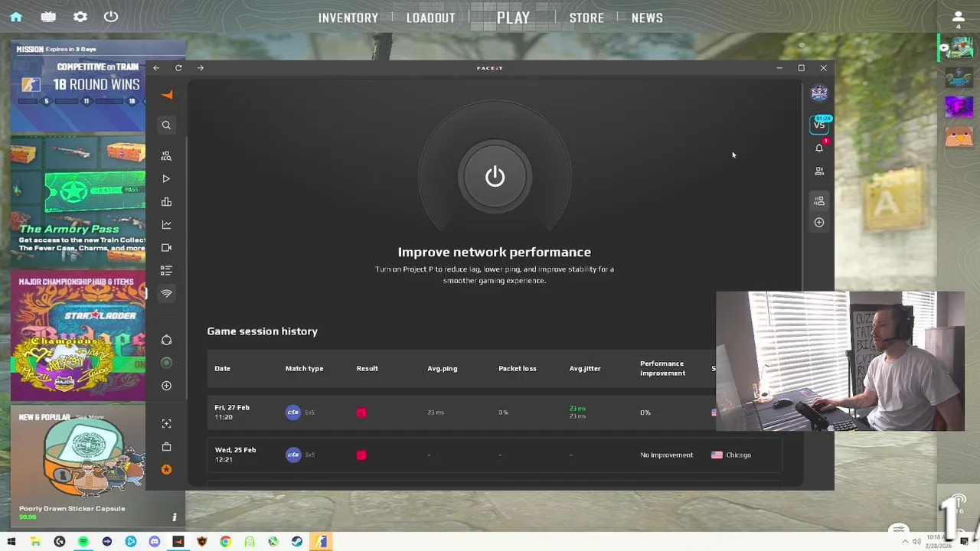This screenshot has width=980, height=551.
Task: Click the Match type column header
Action: (304, 369)
